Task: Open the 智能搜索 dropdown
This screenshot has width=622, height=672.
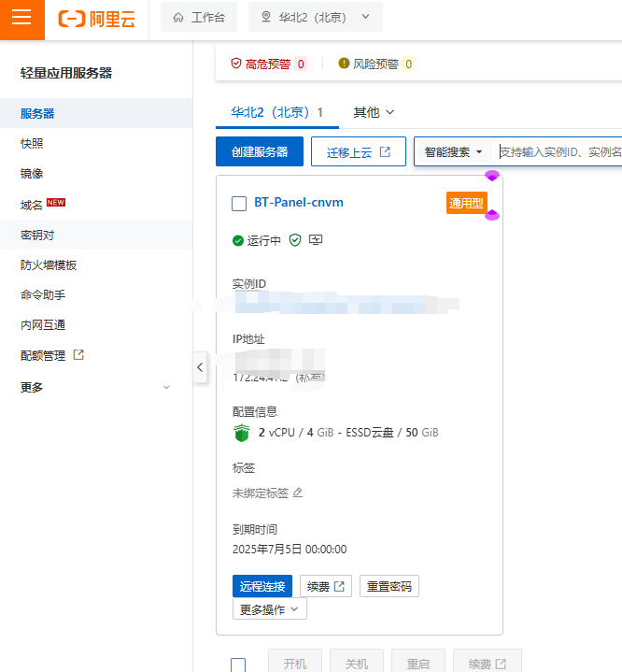Action: [x=453, y=151]
